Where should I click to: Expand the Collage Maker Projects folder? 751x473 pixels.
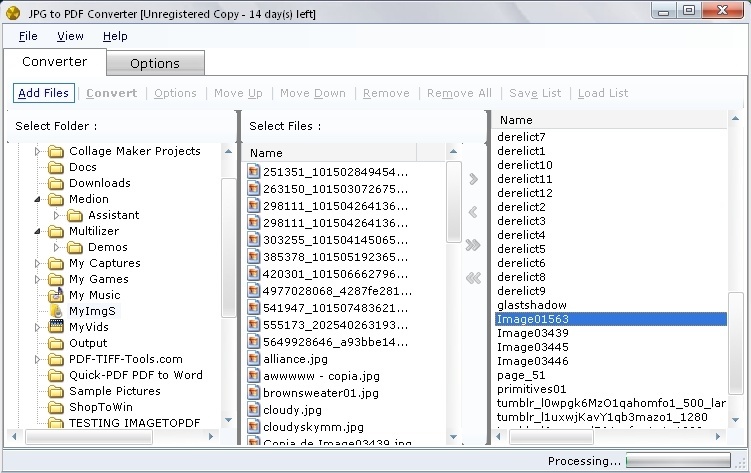coord(37,151)
